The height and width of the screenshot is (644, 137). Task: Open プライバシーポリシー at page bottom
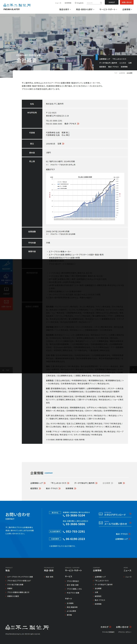click(125, 632)
